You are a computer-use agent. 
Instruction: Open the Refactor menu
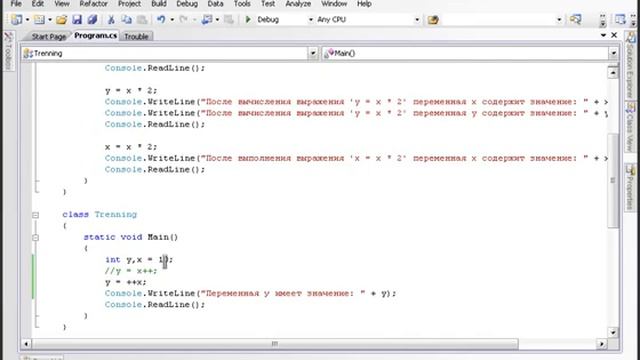pos(93,4)
